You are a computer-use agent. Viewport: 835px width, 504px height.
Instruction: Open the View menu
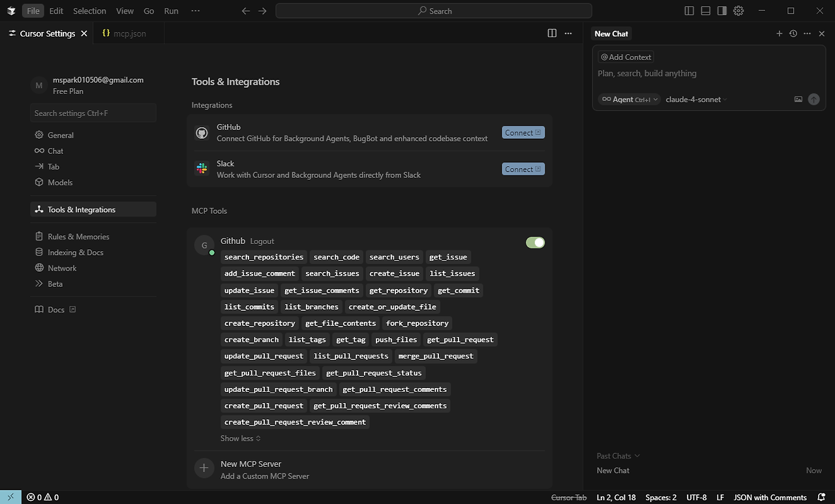pyautogui.click(x=125, y=11)
